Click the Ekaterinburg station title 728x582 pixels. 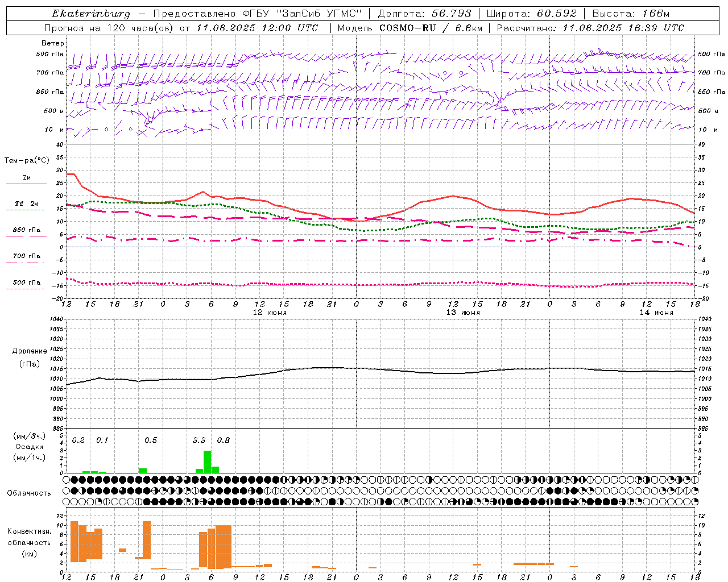coord(91,14)
